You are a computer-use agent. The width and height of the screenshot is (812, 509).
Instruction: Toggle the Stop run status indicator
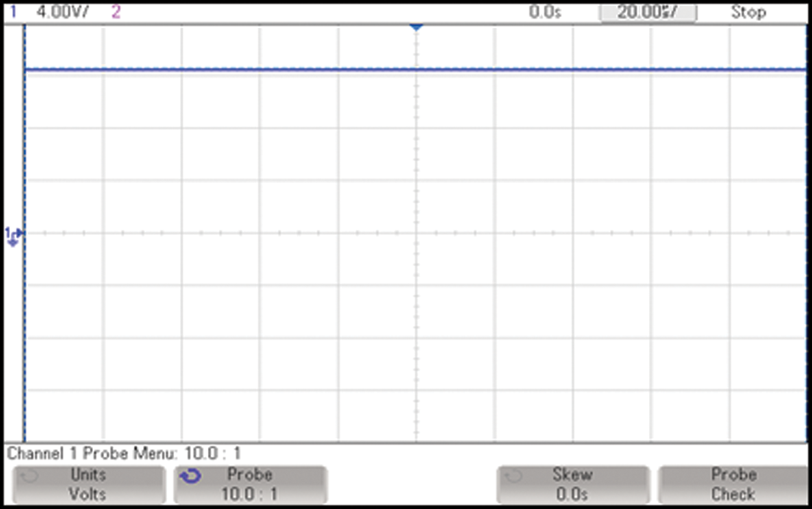point(748,12)
